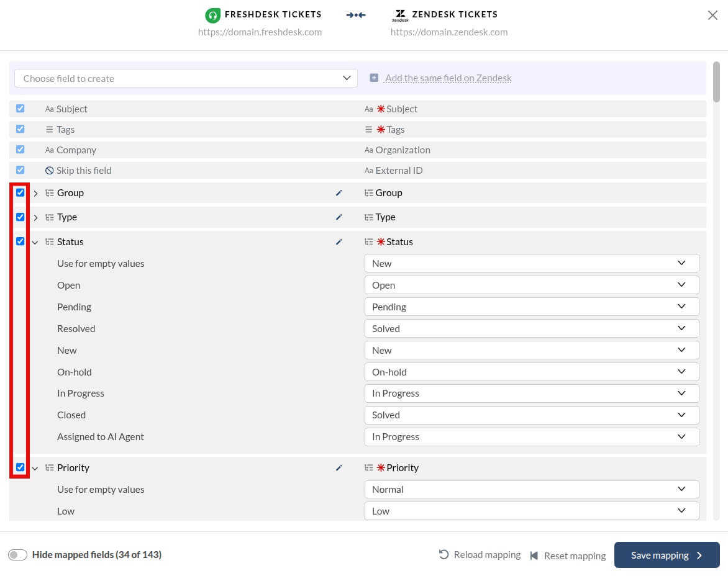Screen dimensions: 728x576
Task: Edit the Type field mapping pencil icon
Action: (x=339, y=217)
